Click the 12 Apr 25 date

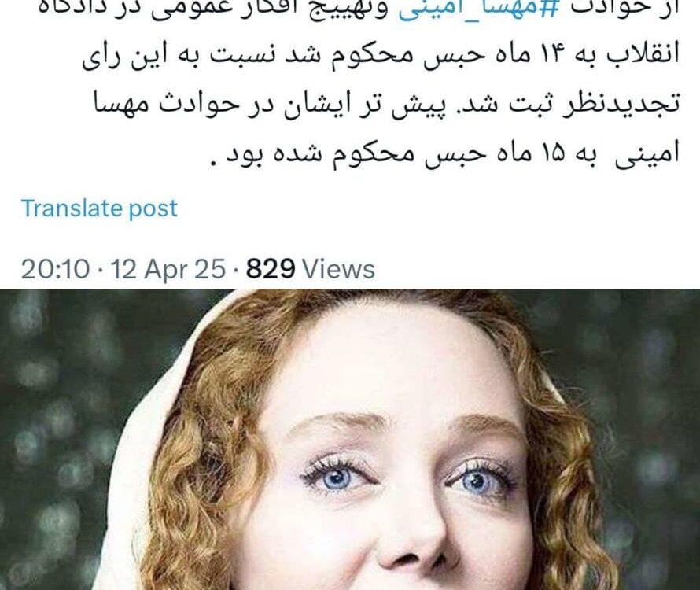tap(168, 269)
